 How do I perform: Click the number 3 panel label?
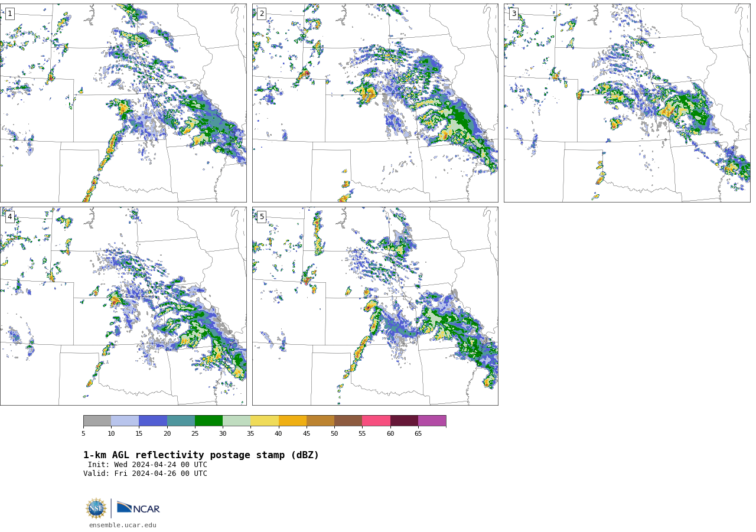pos(513,14)
